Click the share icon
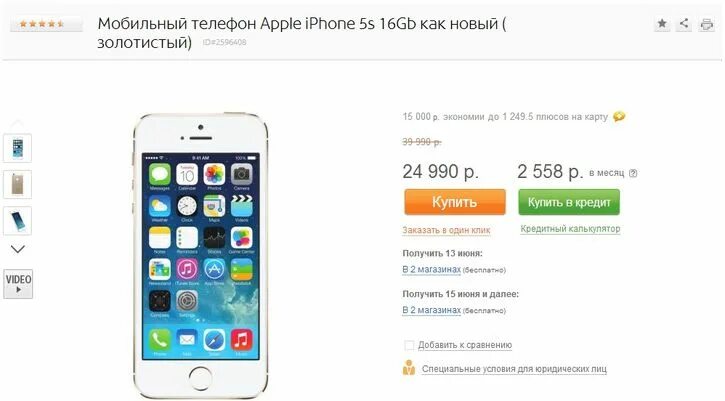Image resolution: width=725 pixels, height=401 pixels. pyautogui.click(x=684, y=24)
